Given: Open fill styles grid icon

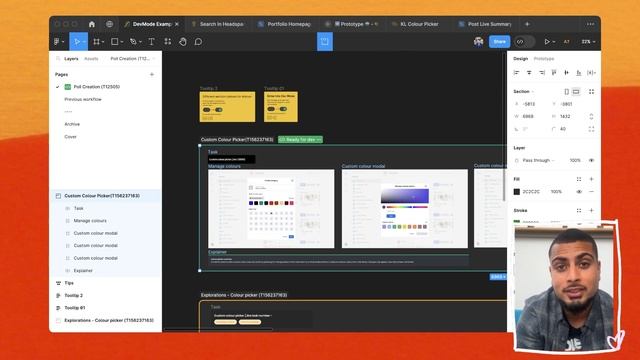Looking at the screenshot, I should pyautogui.click(x=579, y=179).
